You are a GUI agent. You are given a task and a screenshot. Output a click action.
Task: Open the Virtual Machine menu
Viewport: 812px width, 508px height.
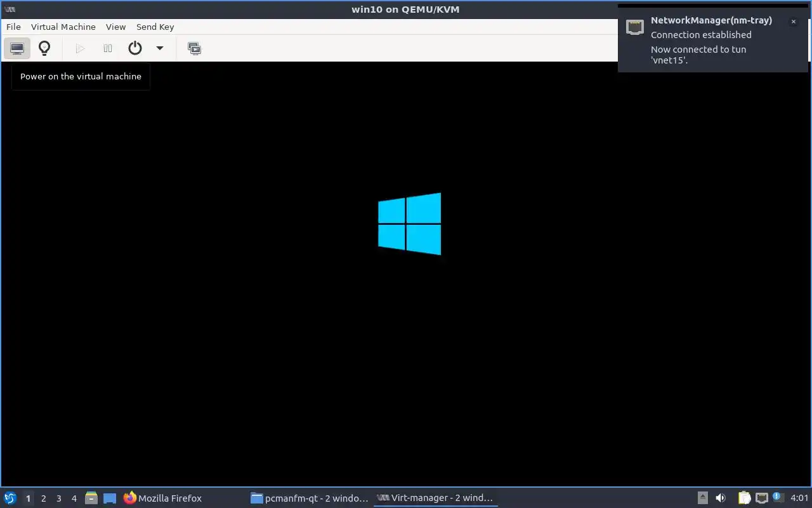click(63, 27)
